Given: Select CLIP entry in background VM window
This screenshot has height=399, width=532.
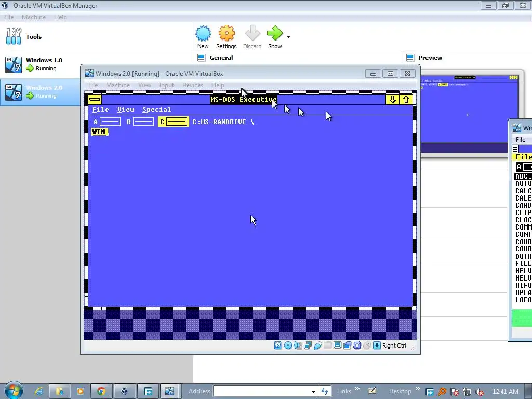Looking at the screenshot, I should pos(523,212).
